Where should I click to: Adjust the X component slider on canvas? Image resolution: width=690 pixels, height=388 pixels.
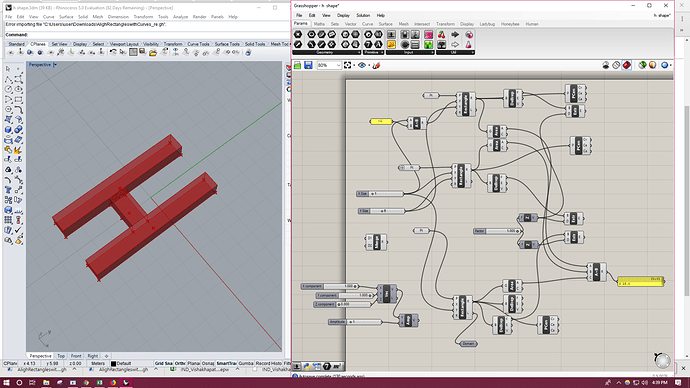click(330, 286)
